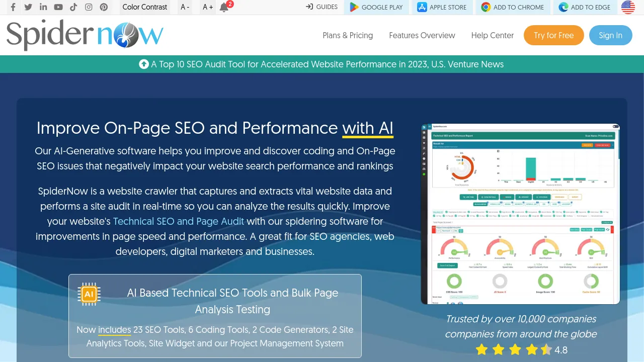Screen dimensions: 644x362
Task: Click the AI Based Technical SEO Tools heading
Action: coord(232,301)
